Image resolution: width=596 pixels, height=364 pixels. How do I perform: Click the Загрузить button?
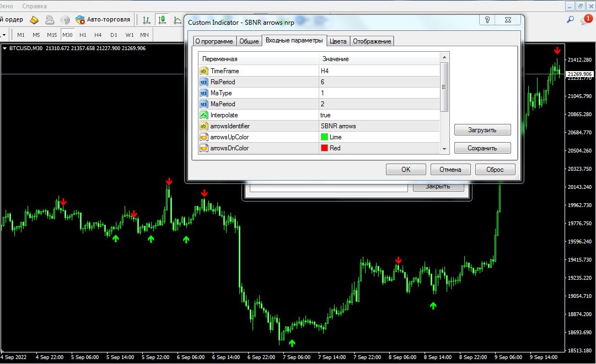click(x=482, y=130)
